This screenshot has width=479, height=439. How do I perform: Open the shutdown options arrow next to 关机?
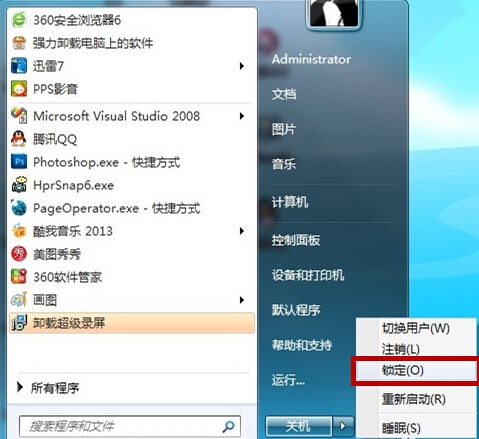(x=343, y=426)
